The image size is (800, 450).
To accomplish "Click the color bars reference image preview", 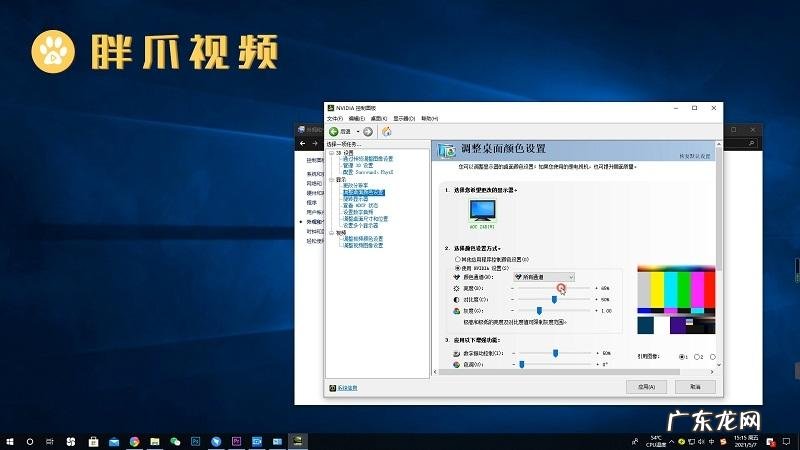I will click(677, 299).
